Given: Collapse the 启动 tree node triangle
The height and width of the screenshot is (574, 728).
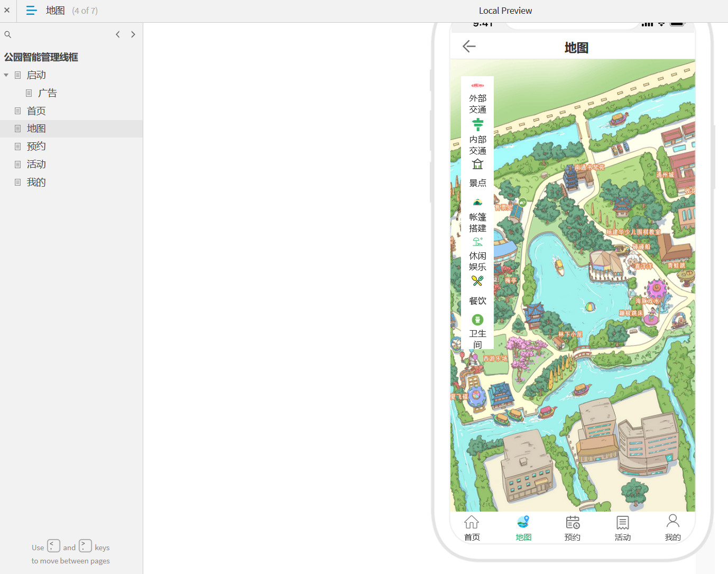Looking at the screenshot, I should point(6,75).
